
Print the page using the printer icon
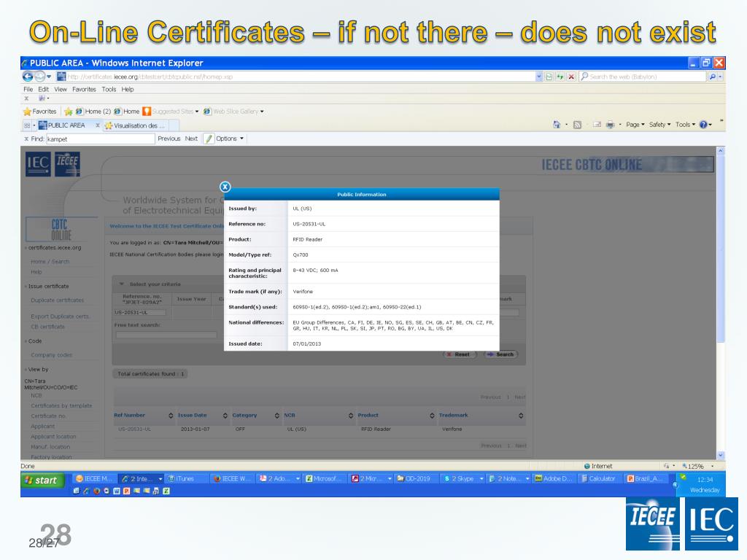click(610, 125)
